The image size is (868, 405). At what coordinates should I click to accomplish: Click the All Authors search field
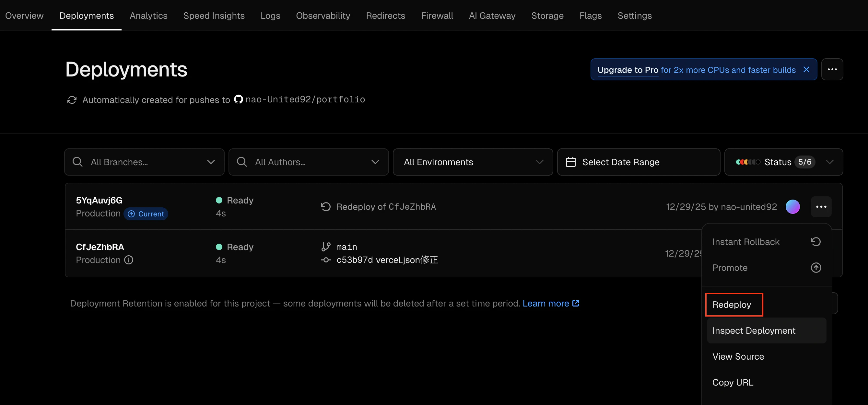(308, 162)
